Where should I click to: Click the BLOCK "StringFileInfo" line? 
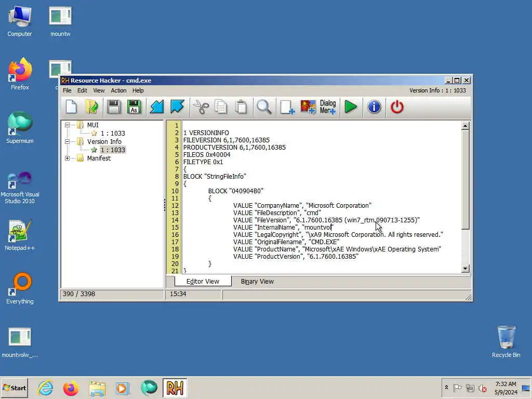[x=215, y=177]
